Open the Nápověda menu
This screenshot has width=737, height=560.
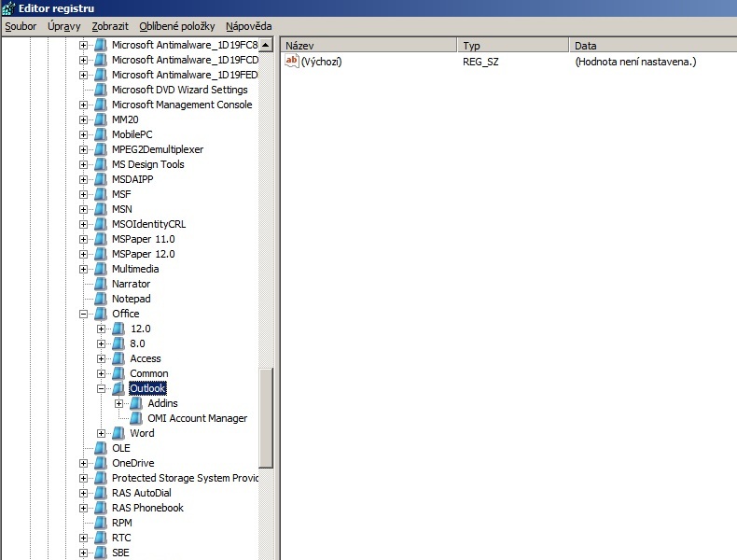249,26
